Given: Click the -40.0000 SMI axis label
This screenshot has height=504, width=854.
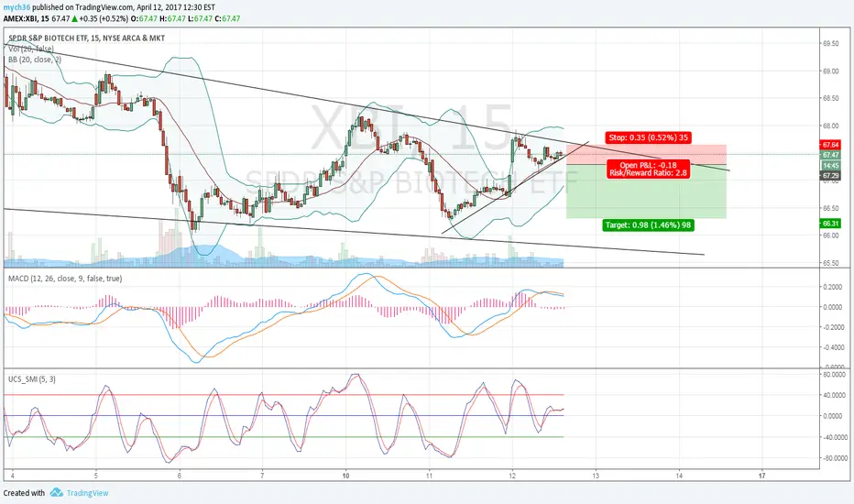Looking at the screenshot, I should (833, 437).
